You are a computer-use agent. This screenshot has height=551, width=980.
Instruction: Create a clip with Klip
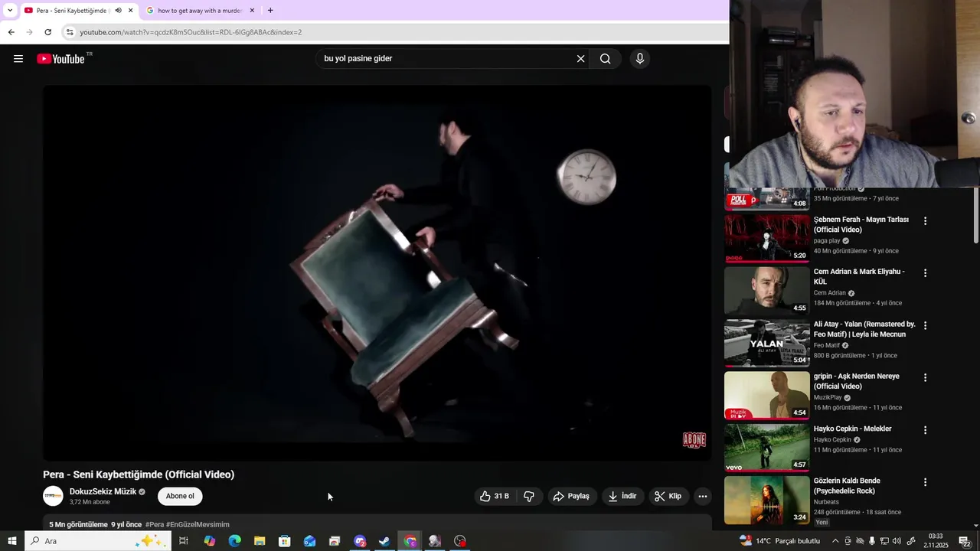coord(668,497)
